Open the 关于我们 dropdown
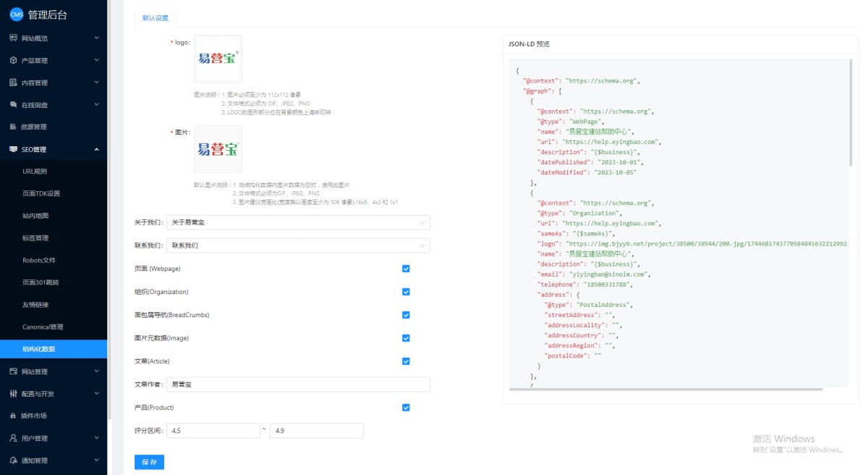Viewport: 868px width, 475px height. pos(297,222)
